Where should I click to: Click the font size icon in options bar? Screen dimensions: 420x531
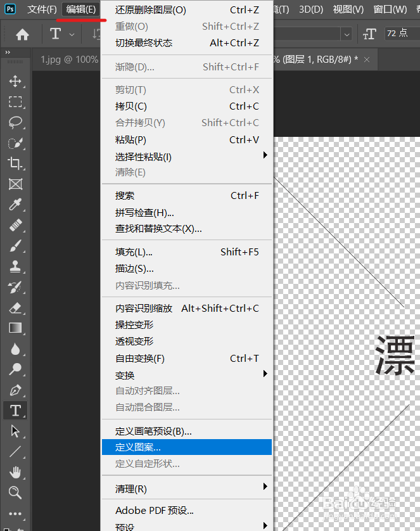369,34
